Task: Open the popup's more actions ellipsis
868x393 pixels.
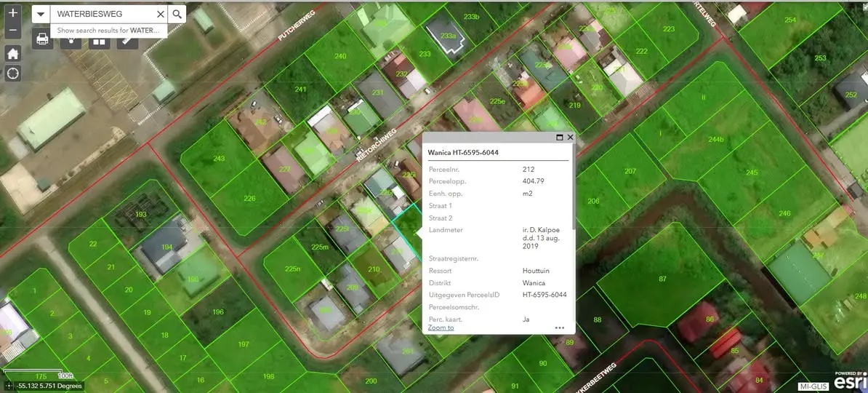Action: pyautogui.click(x=560, y=327)
